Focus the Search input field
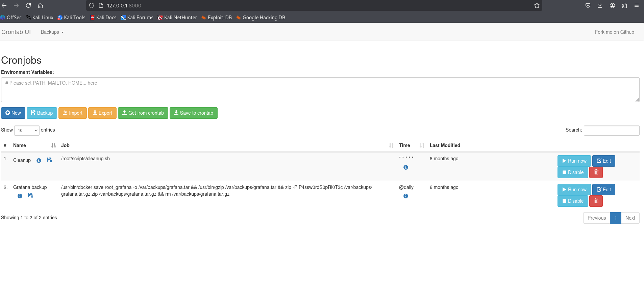This screenshot has height=307, width=644. [611, 131]
